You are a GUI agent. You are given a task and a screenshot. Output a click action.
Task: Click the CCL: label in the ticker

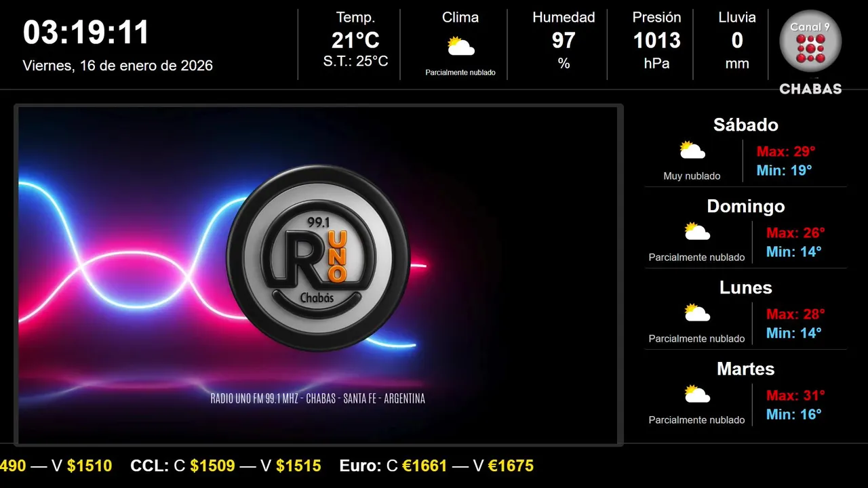(149, 466)
